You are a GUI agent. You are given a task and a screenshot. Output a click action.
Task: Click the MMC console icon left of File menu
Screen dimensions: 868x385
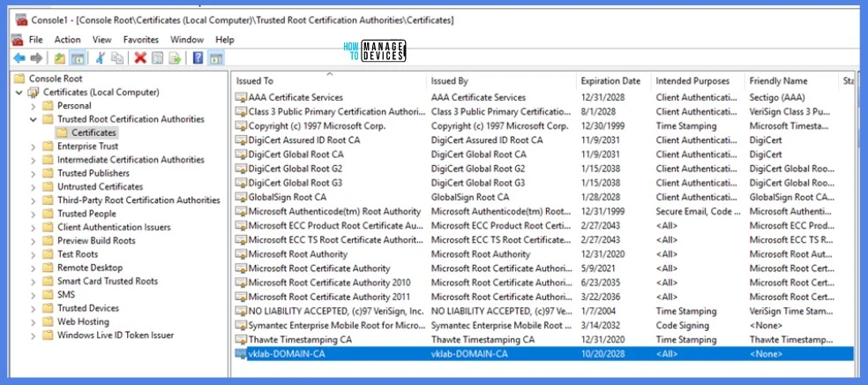tap(18, 40)
